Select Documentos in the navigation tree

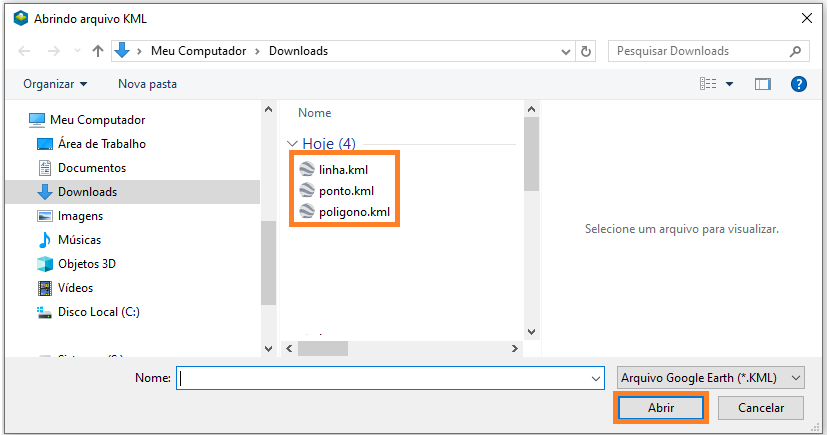point(92,168)
